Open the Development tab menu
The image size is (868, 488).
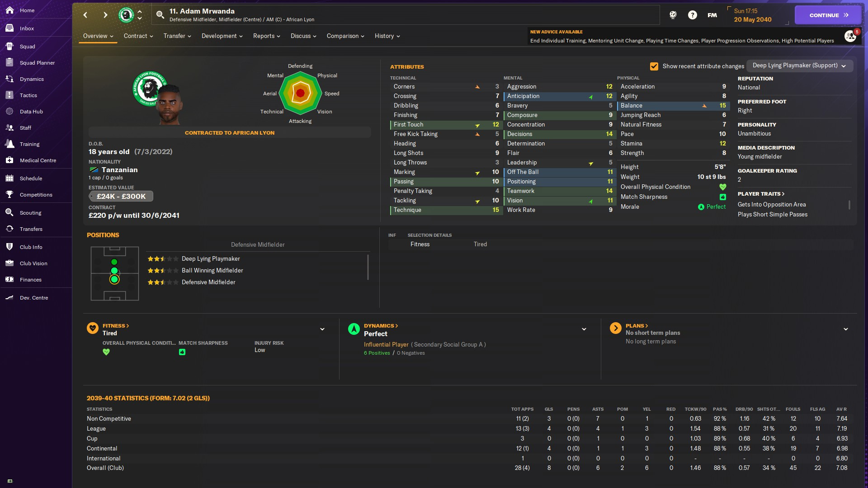click(x=222, y=36)
